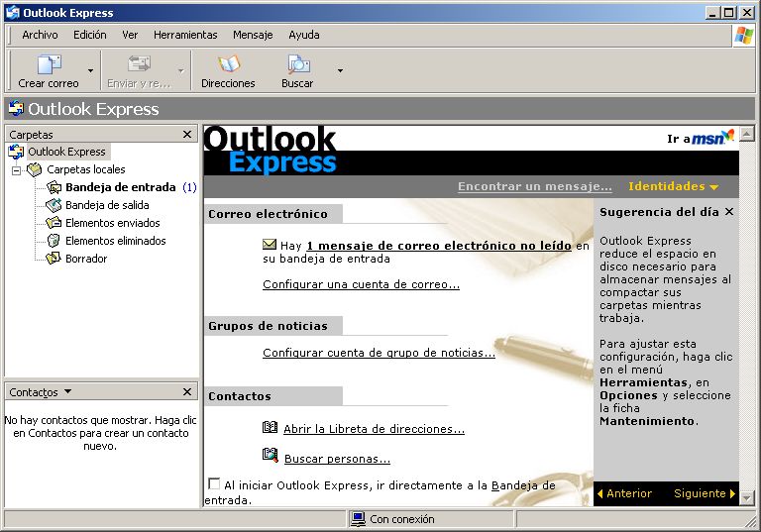761x532 pixels.
Task: Select Elementos eliminados folder
Action: pyautogui.click(x=116, y=241)
